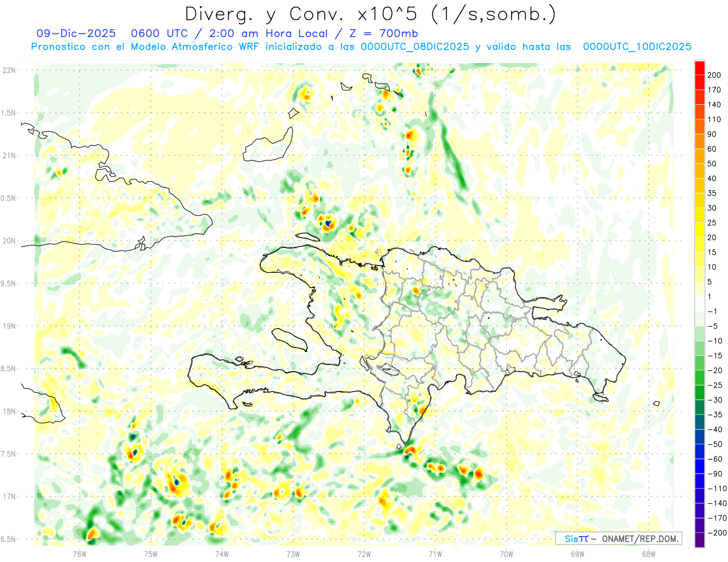
Task: Click the -170 colorbar value
Action: pos(716,518)
